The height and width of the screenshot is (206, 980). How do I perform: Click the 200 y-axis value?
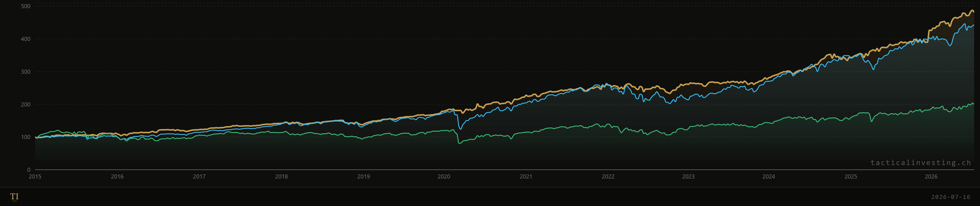click(x=26, y=104)
